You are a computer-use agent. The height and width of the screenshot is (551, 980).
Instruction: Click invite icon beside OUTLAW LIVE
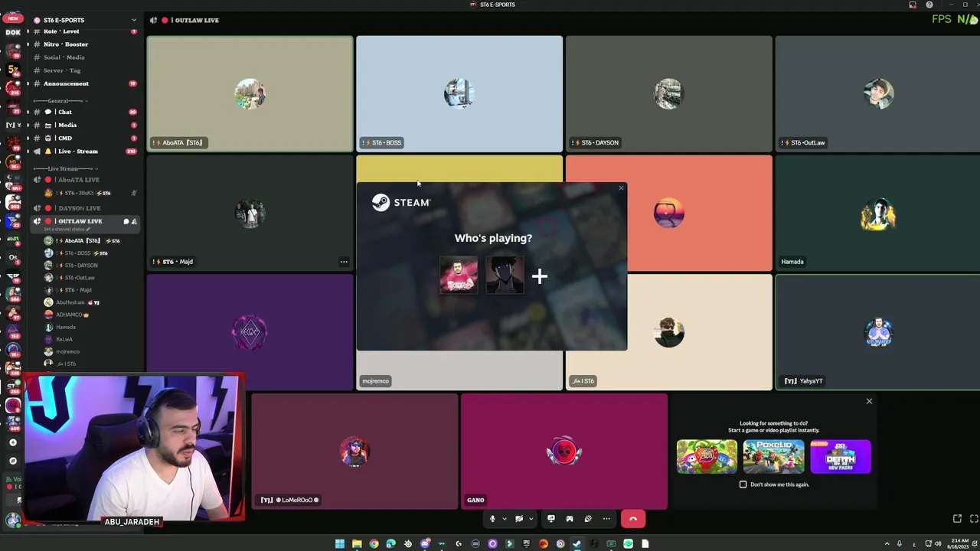point(134,222)
